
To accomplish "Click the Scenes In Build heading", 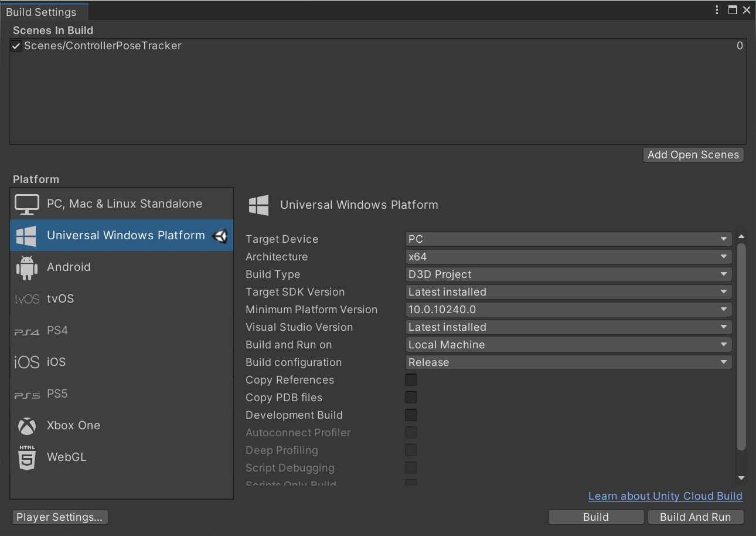I will click(x=53, y=30).
